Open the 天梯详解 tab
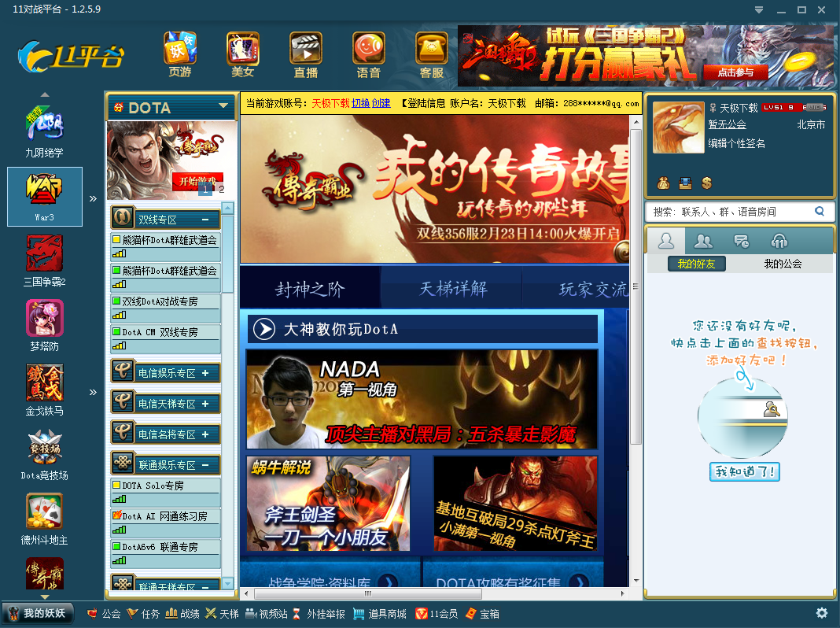Screen dimensions: 840x628 (x=453, y=289)
